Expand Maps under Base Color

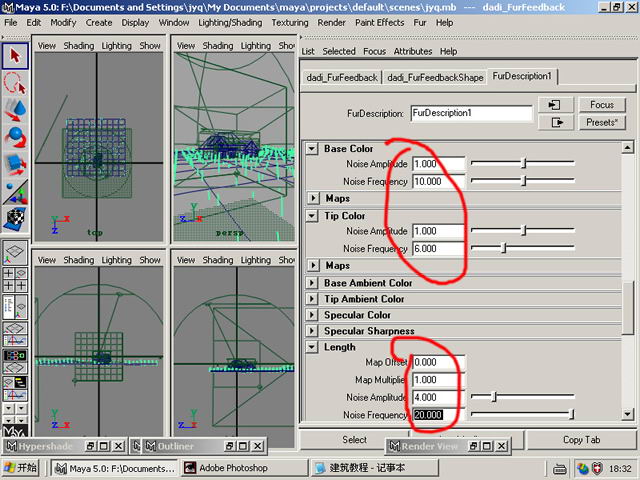pyautogui.click(x=313, y=198)
